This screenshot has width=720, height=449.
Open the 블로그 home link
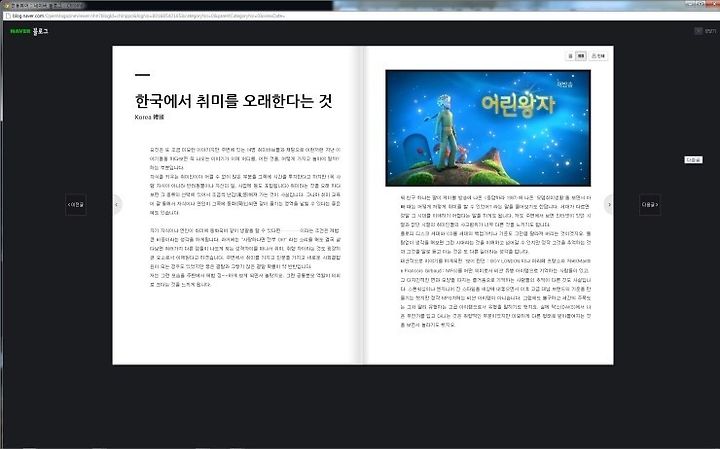click(x=40, y=31)
